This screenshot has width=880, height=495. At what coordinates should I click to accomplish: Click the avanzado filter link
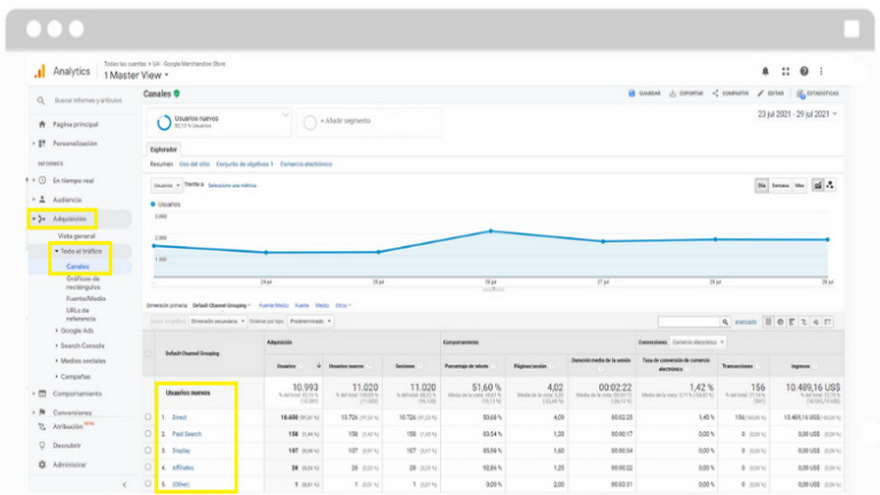(x=746, y=322)
